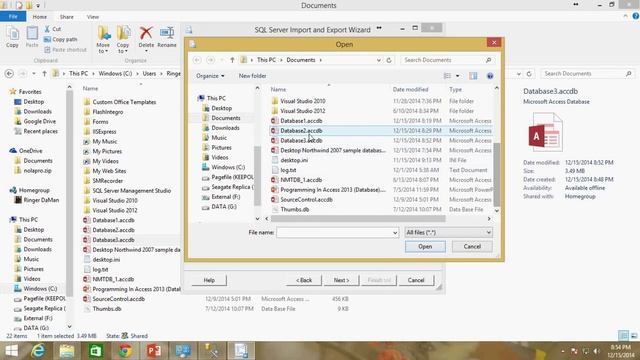Click the wizard Cancel button
The height and width of the screenshot is (360, 640).
416,280
